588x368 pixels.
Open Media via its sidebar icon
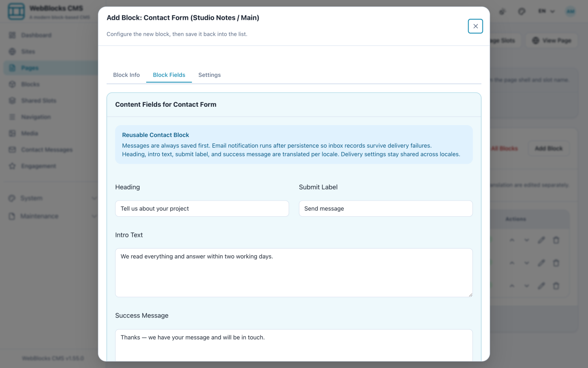12,133
